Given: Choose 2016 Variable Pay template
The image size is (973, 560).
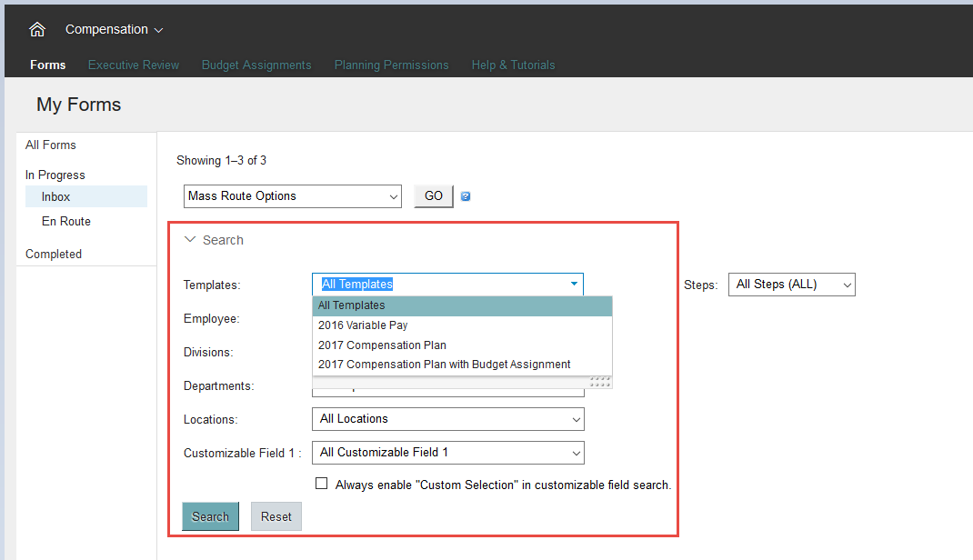Looking at the screenshot, I should [x=462, y=325].
